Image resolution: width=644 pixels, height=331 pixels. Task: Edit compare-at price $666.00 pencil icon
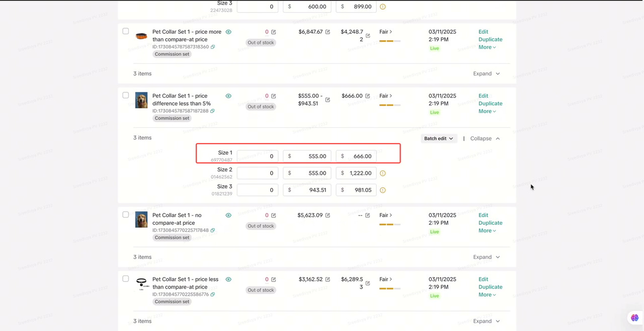click(x=368, y=96)
